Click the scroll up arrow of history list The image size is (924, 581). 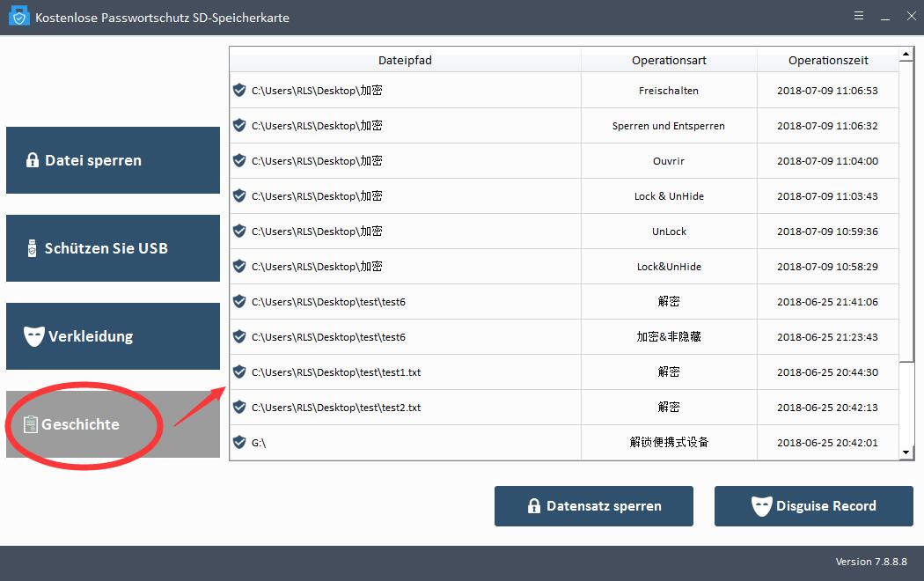[906, 55]
